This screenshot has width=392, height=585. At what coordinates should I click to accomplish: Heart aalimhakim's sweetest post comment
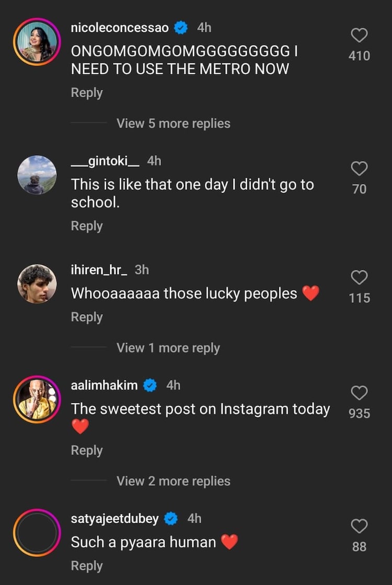tap(359, 393)
